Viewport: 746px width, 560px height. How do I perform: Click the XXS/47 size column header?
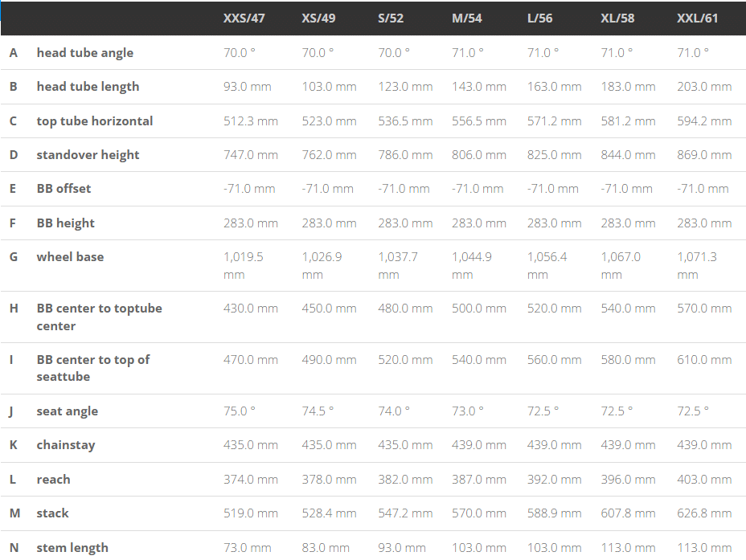tap(244, 18)
